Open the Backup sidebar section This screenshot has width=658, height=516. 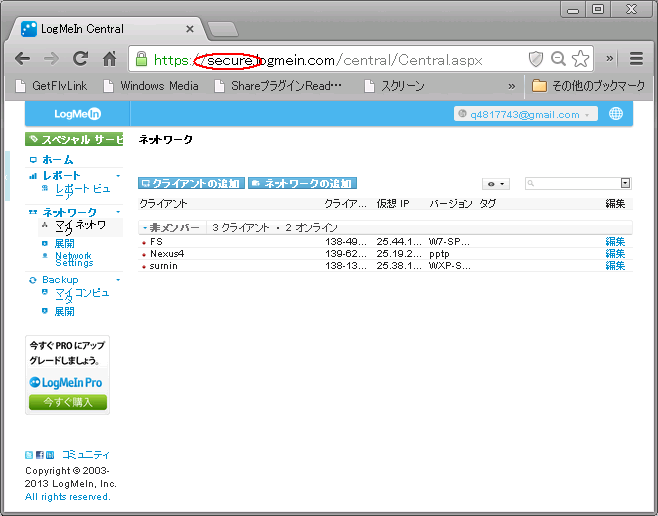60,280
